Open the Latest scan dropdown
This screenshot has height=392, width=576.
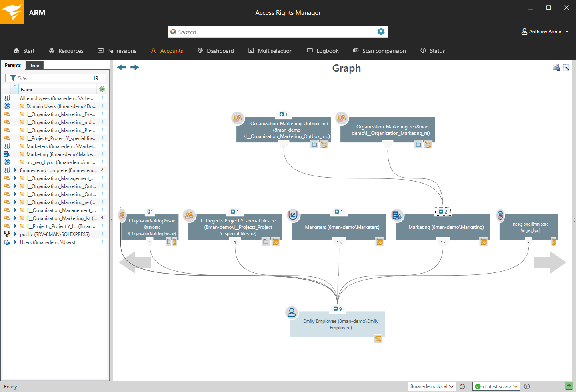[x=496, y=386]
